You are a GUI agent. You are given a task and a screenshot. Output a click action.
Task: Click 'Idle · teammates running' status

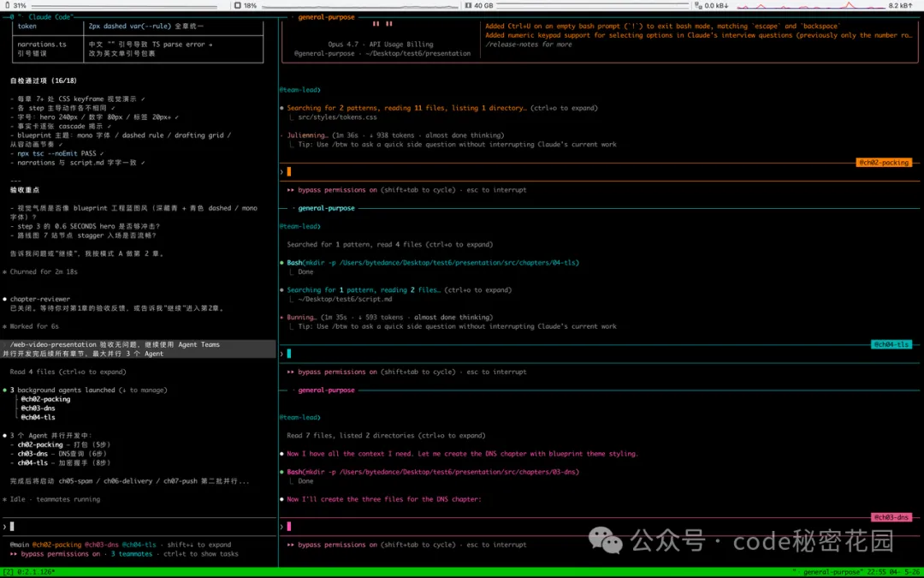click(x=55, y=499)
